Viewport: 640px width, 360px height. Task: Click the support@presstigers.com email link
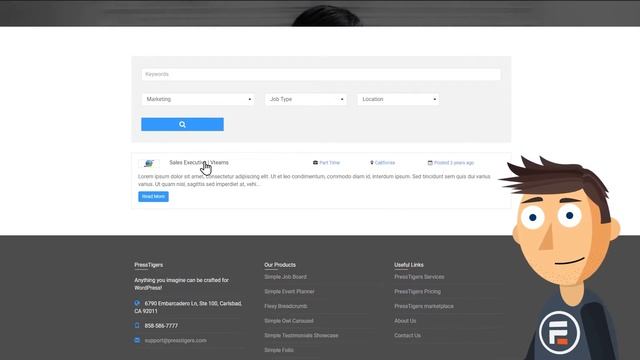pos(176,340)
